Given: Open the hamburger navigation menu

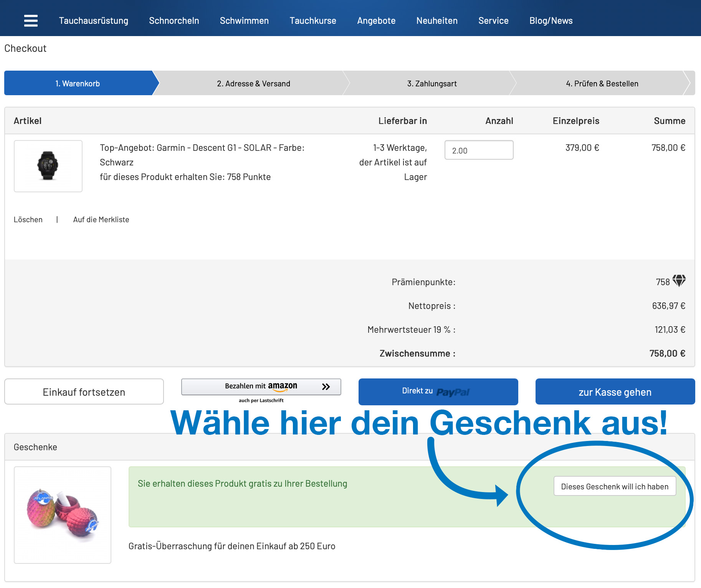Looking at the screenshot, I should [x=31, y=21].
